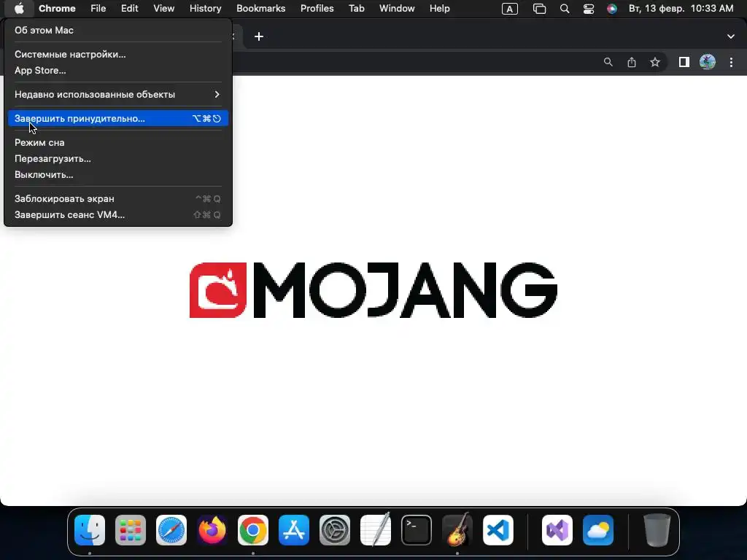Click Google Chrome icon in Dock
747x560 pixels.
tap(253, 530)
